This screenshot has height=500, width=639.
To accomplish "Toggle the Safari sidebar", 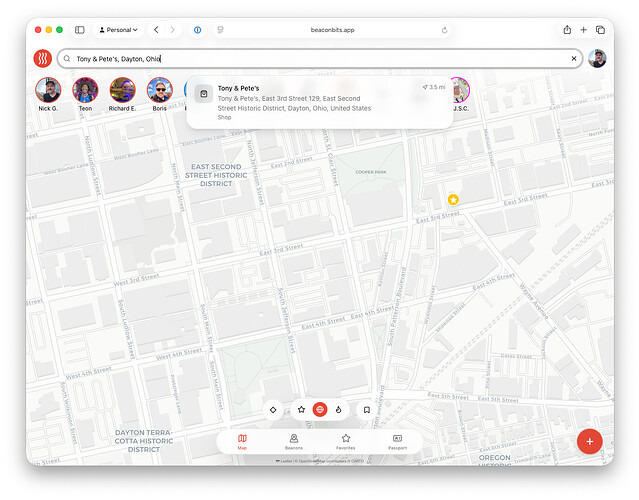I will [80, 30].
